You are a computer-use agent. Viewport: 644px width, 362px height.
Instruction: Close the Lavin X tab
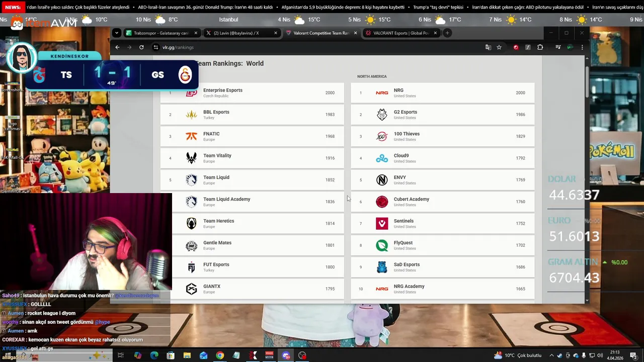point(276,33)
